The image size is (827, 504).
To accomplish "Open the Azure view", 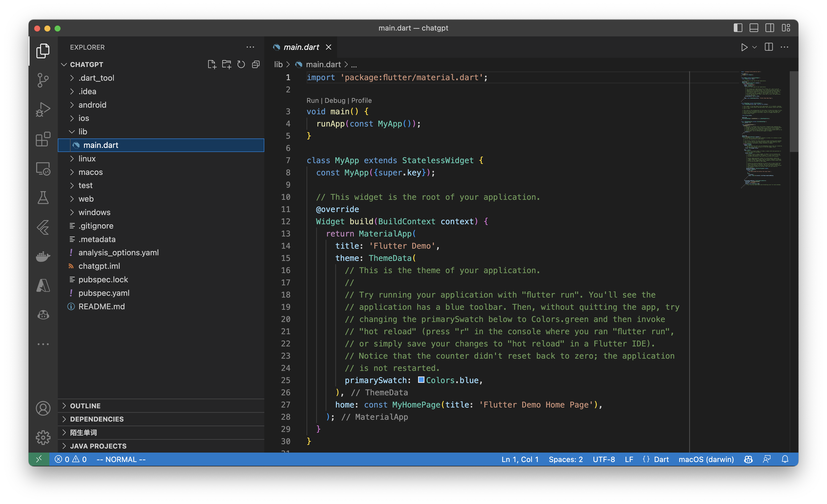I will (x=43, y=286).
